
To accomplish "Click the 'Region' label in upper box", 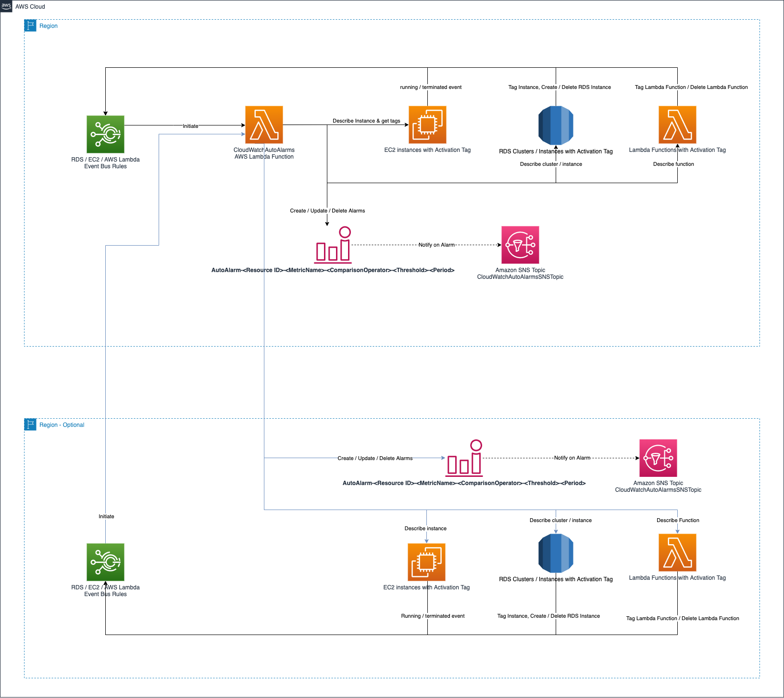I will [49, 26].
